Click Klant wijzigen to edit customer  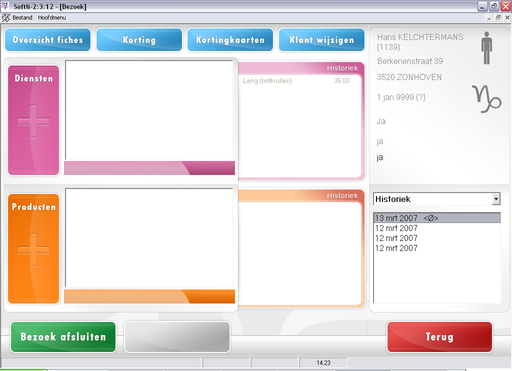tap(322, 40)
